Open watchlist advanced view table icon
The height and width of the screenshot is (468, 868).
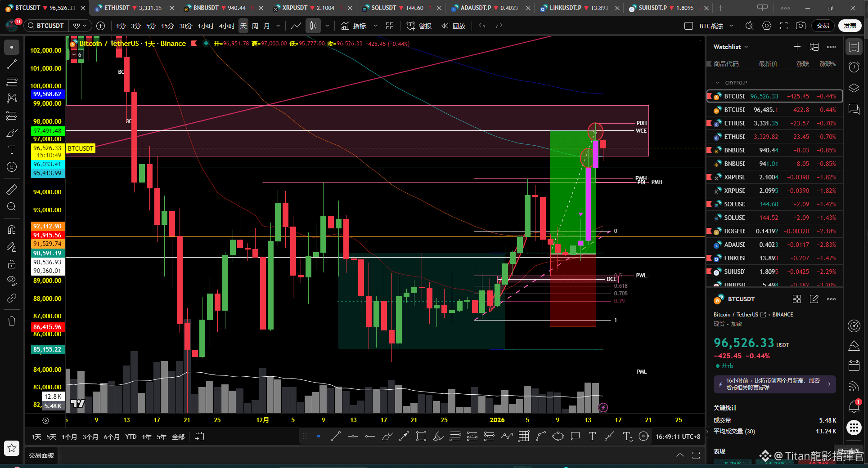814,47
